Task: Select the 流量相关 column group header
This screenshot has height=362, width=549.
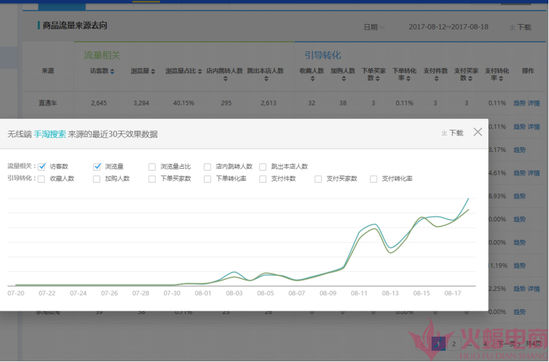Action: 102,55
